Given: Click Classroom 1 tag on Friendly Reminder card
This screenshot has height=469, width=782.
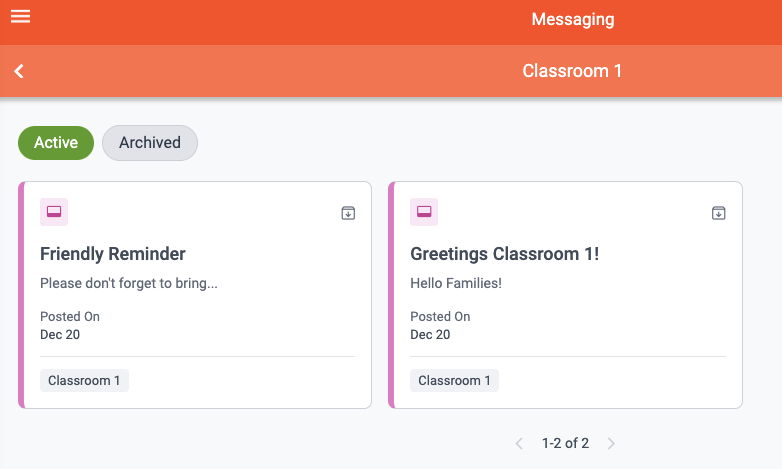Looking at the screenshot, I should 84,381.
